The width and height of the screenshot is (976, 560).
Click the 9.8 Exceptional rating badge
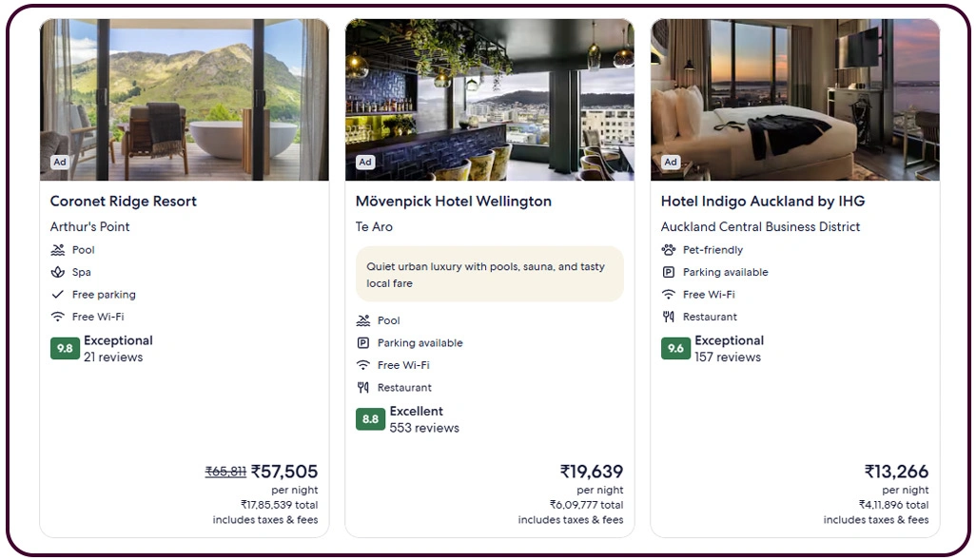[64, 348]
